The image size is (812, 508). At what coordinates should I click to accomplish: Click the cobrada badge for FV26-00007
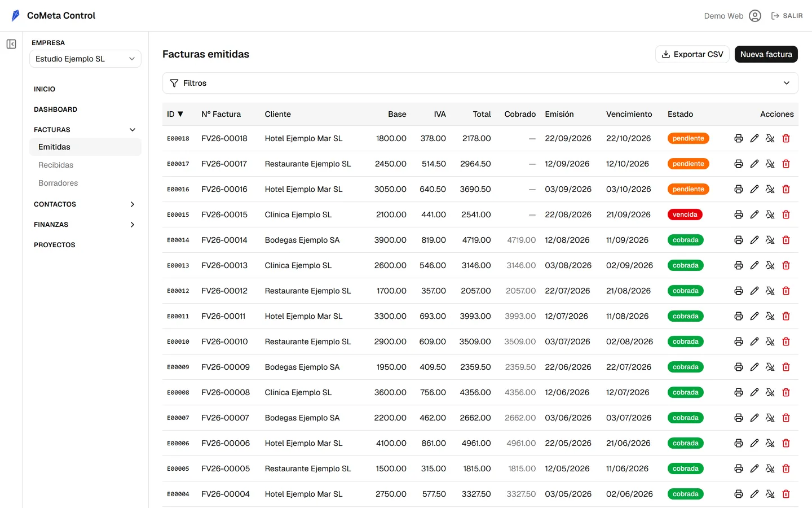tap(686, 418)
